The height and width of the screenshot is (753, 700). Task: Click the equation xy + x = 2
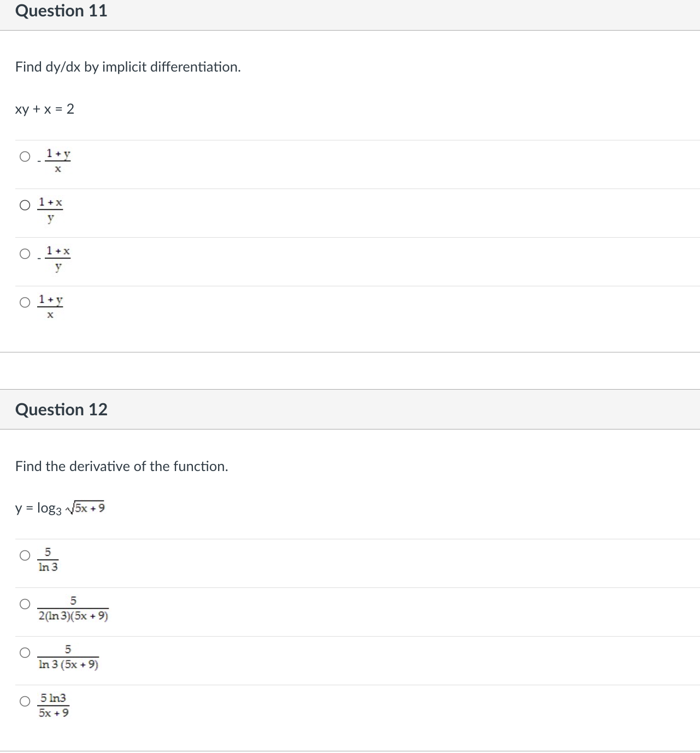tap(44, 109)
